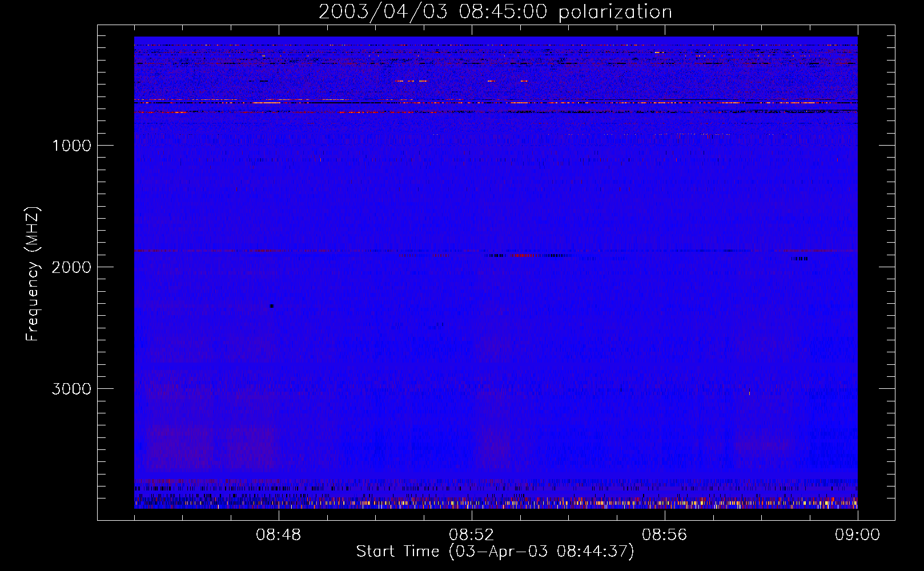Click the 08:48 time axis label
Screen dimensions: 924x571
(279, 535)
